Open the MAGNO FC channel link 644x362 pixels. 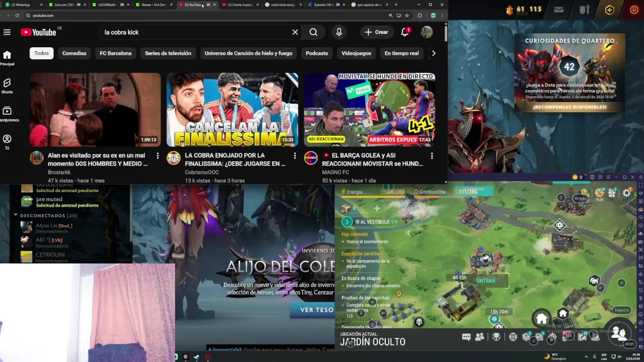point(336,172)
